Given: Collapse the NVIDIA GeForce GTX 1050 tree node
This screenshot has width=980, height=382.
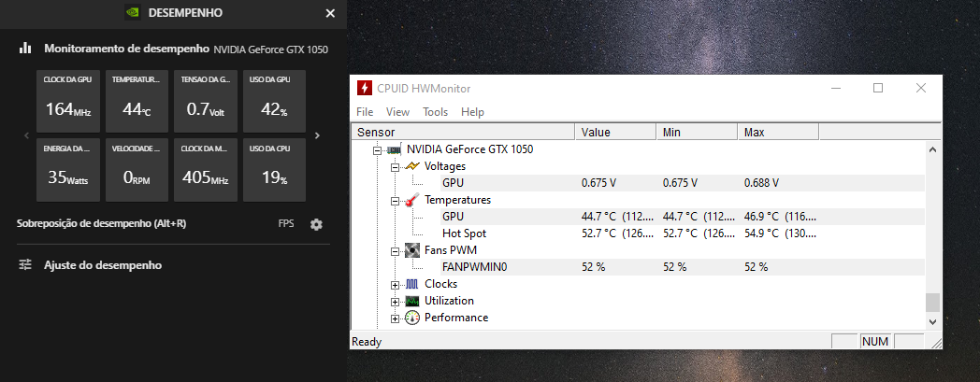Looking at the screenshot, I should click(376, 150).
